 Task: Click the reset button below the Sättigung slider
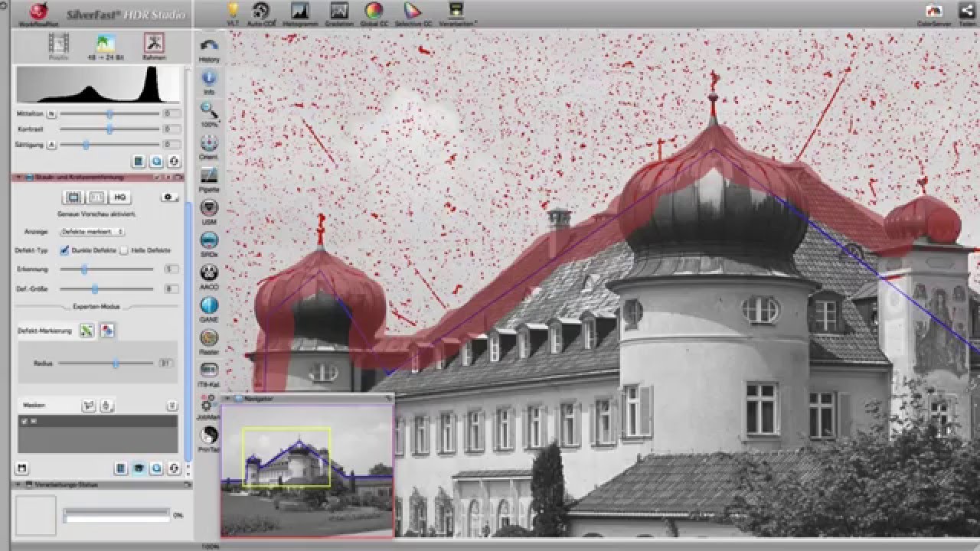tap(173, 161)
